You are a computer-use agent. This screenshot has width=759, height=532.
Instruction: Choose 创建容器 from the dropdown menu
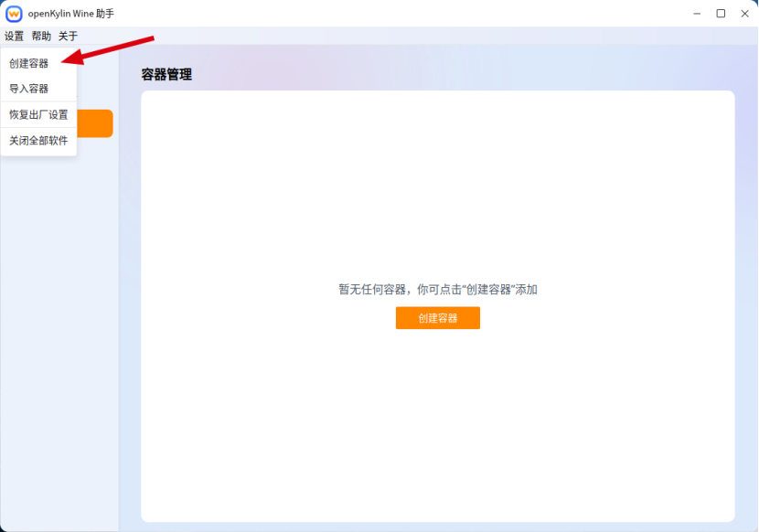tap(38, 63)
